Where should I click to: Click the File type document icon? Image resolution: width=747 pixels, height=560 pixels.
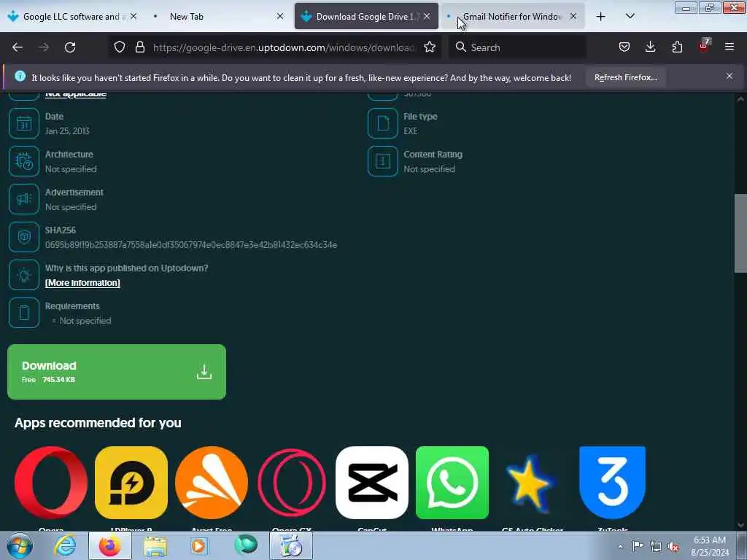(382, 123)
